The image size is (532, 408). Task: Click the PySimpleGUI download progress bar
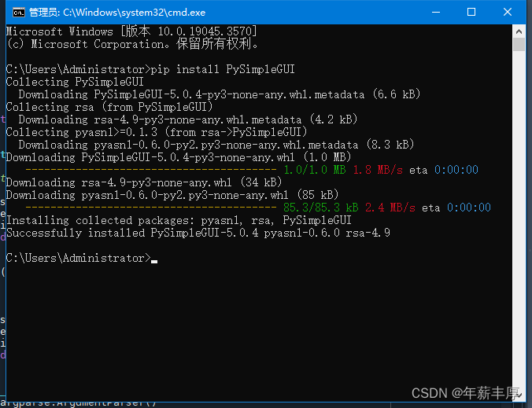pos(151,170)
